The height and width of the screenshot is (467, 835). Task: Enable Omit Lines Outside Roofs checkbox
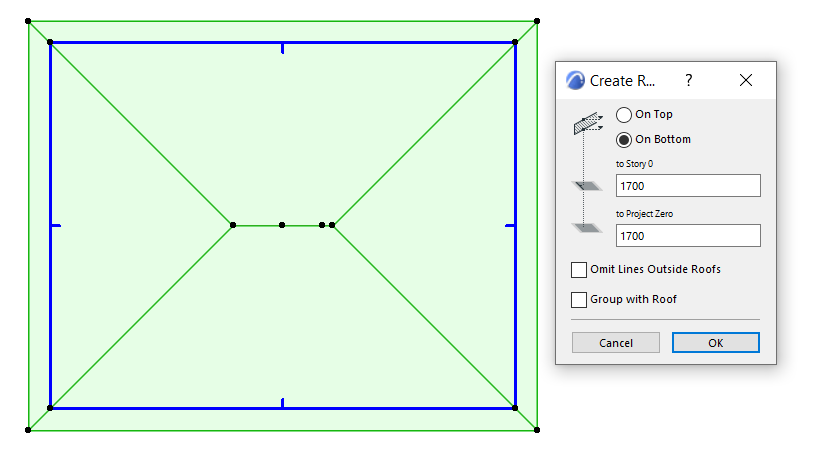(x=579, y=270)
